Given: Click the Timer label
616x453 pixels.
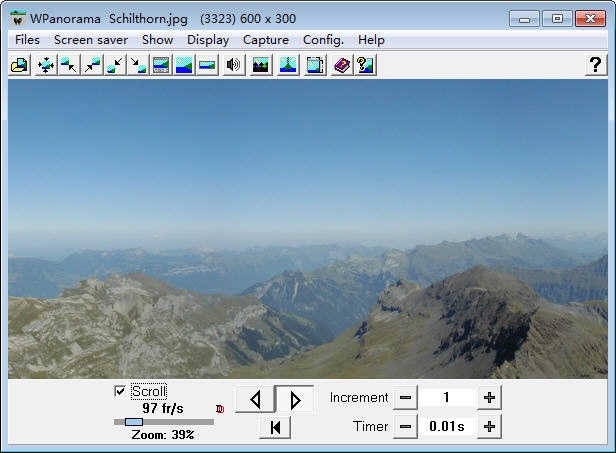Looking at the screenshot, I should click(x=370, y=426).
